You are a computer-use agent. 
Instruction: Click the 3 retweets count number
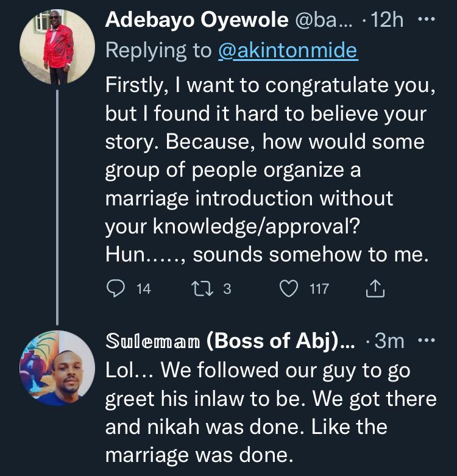(227, 289)
